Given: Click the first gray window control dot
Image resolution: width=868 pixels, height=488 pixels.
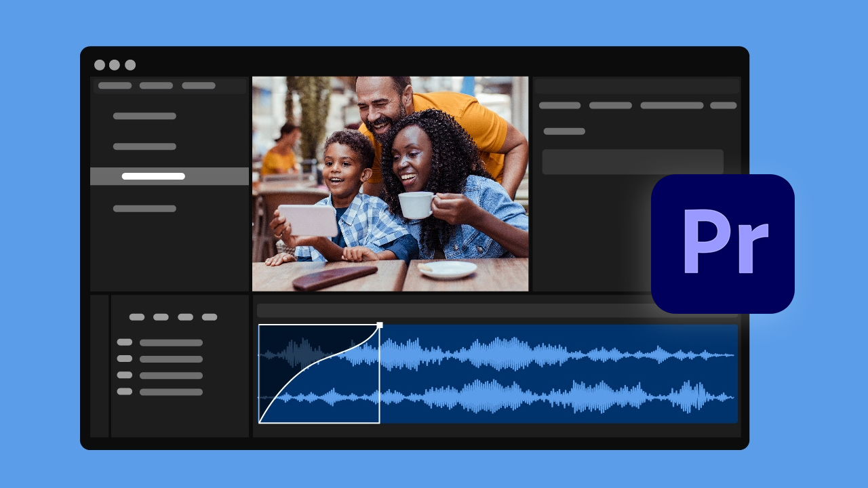Looking at the screenshot, I should coord(100,65).
